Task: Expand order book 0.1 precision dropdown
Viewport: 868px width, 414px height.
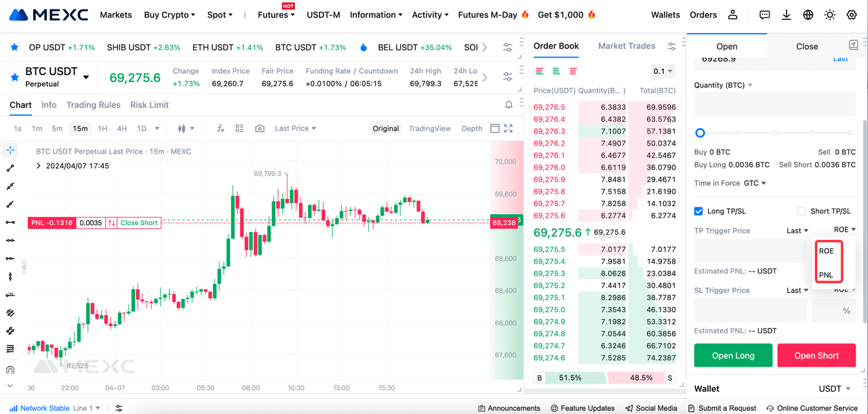Action: tap(663, 71)
